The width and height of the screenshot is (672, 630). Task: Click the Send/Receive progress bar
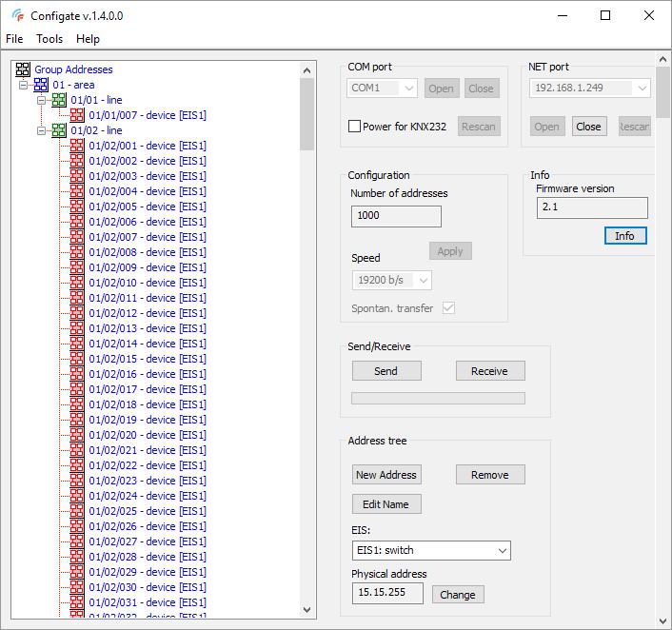[438, 398]
